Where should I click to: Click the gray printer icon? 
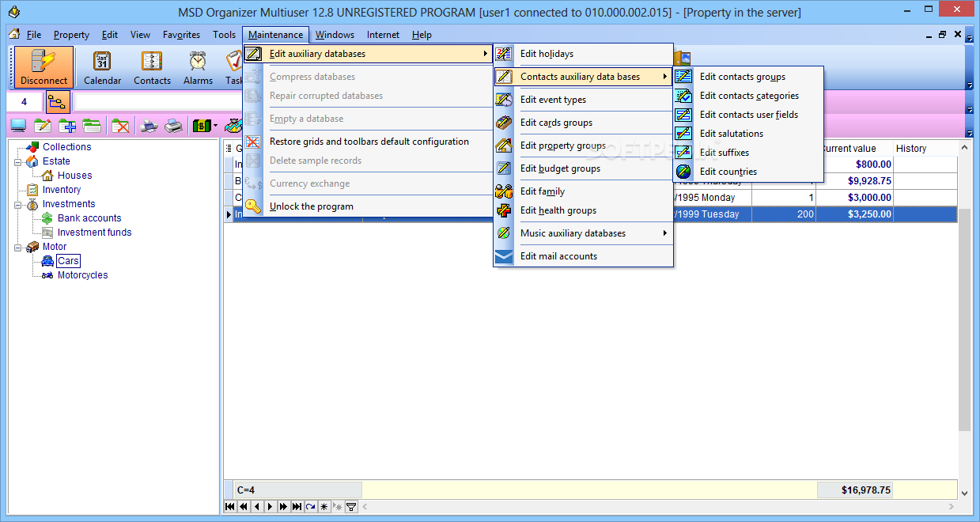coord(173,126)
